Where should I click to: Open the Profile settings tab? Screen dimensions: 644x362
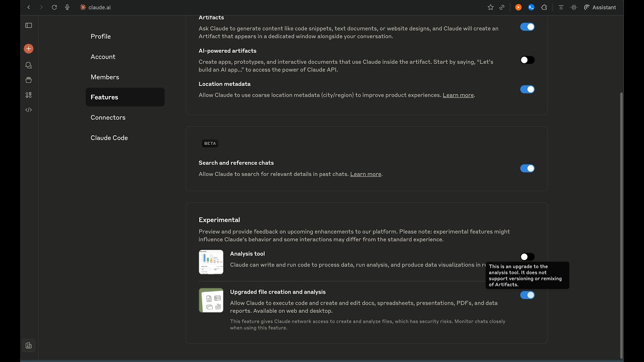tap(101, 37)
